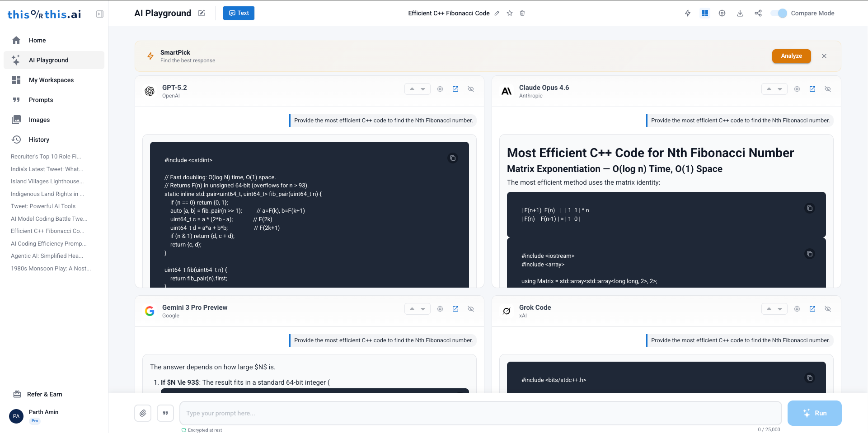This screenshot has height=433, width=868.
Task: Click the share icon in top bar
Action: 758,13
